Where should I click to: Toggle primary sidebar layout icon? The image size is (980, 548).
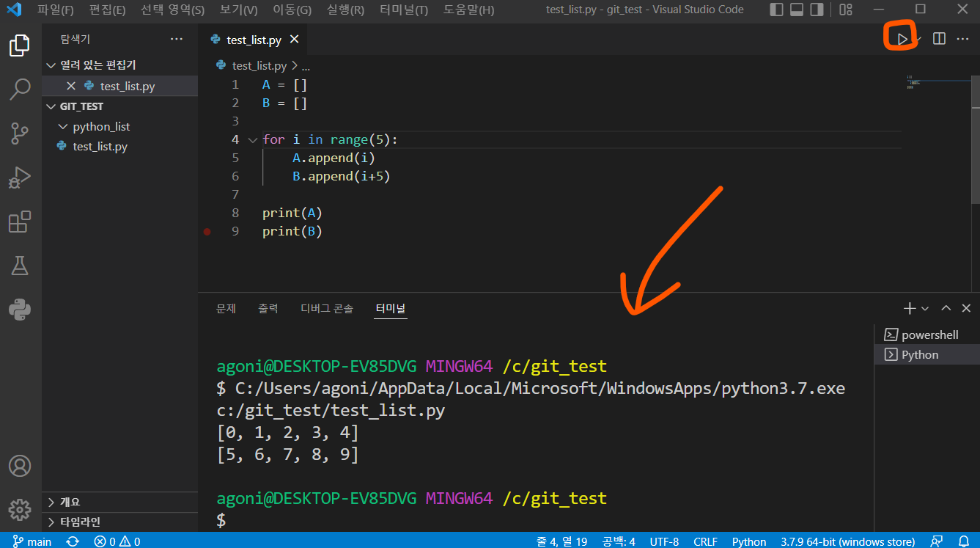778,10
